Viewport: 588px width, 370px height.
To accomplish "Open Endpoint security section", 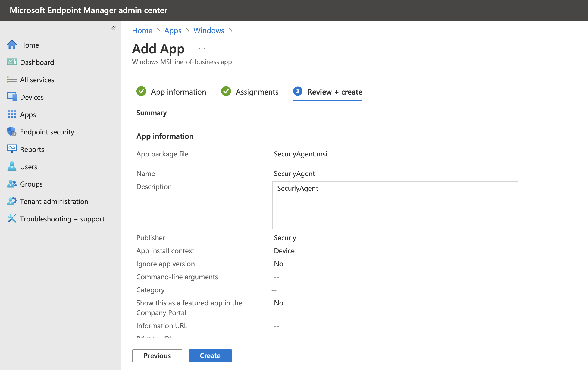I will (47, 132).
